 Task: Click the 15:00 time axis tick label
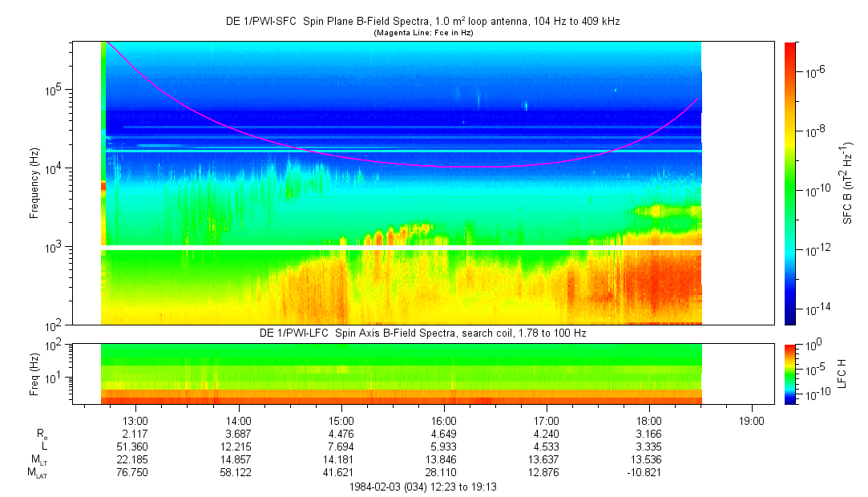tap(341, 420)
